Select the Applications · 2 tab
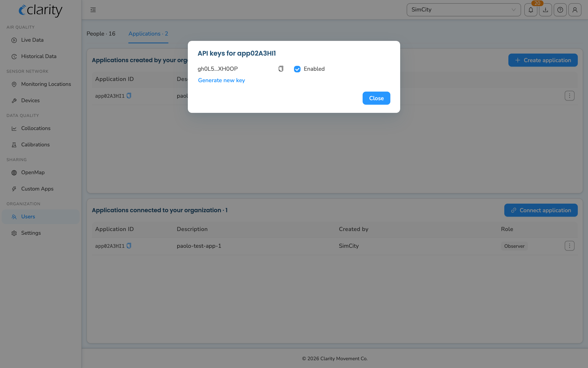The width and height of the screenshot is (588, 368). click(148, 34)
